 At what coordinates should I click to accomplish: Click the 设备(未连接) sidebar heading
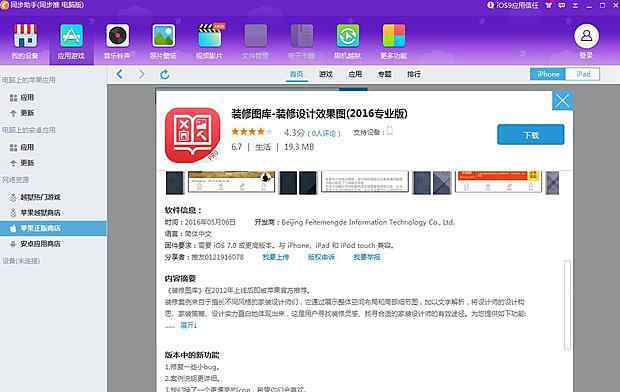point(21,261)
